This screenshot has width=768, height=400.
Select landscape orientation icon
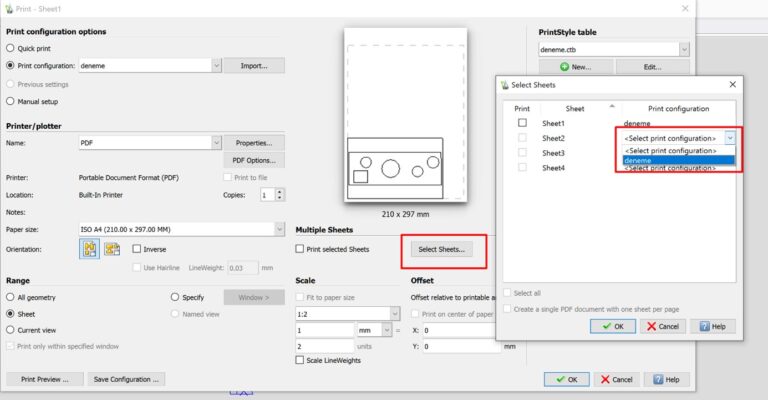point(112,249)
